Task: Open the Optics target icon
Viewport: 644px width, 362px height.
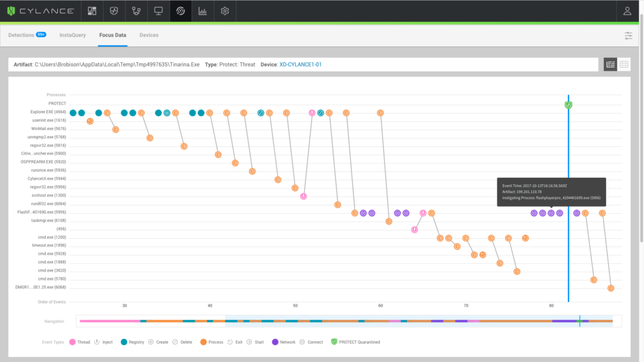Action: (180, 11)
